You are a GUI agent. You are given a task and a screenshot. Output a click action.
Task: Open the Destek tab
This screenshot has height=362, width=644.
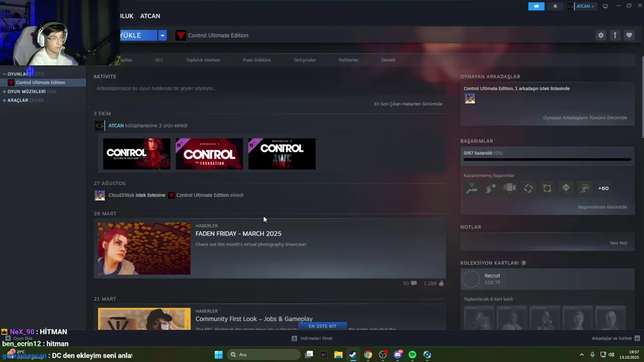388,60
